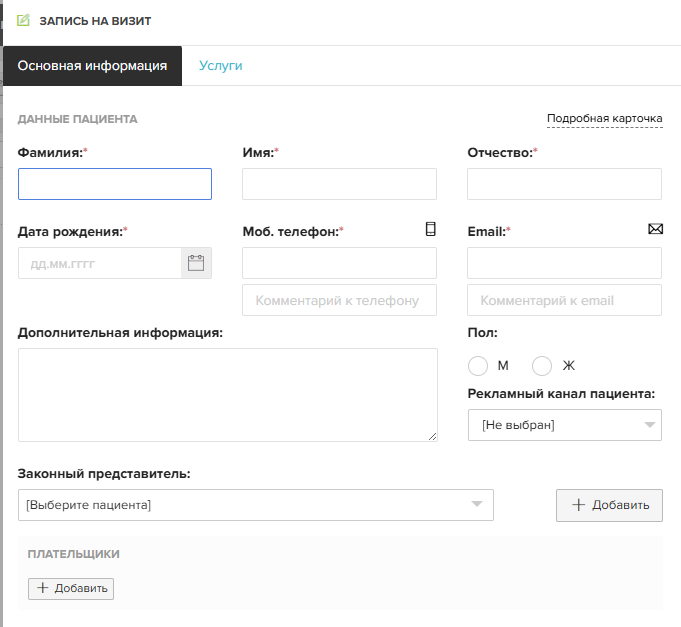Click the Дополнительная информация text area
Viewport: 681px width, 627px height.
coord(228,395)
